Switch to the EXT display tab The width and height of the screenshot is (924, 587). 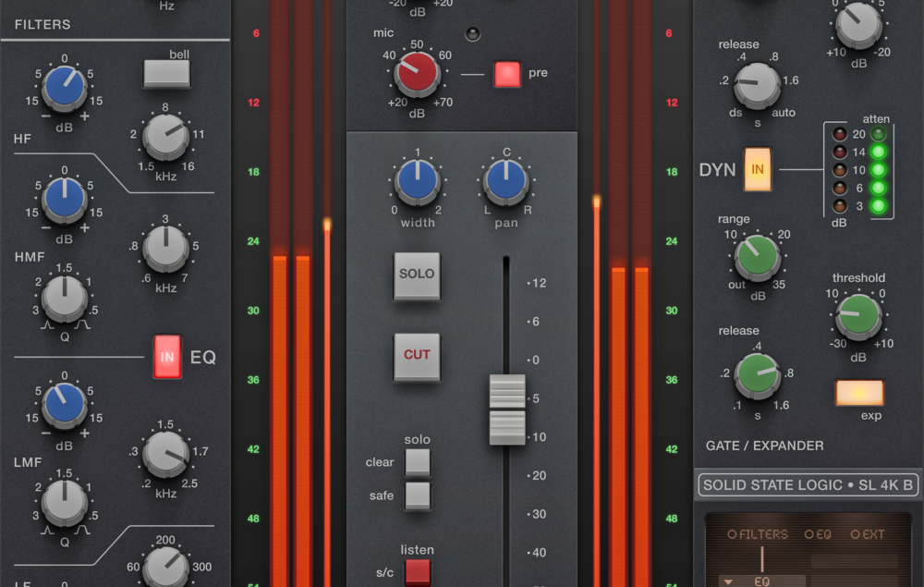[x=869, y=533]
